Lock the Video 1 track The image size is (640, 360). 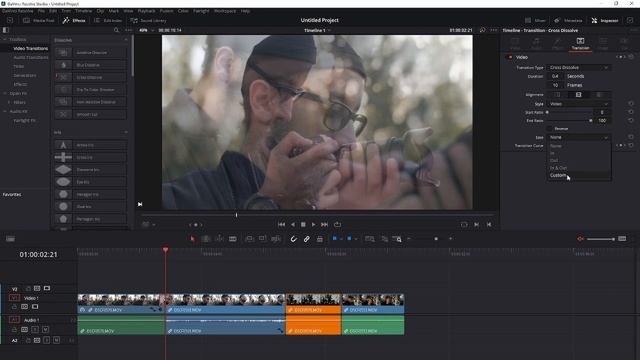(x=14, y=307)
